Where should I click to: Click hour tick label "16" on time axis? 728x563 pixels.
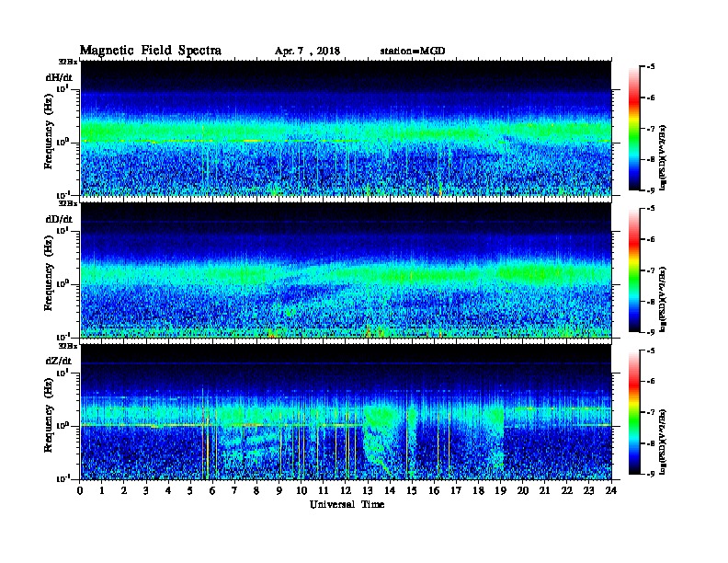coord(434,490)
